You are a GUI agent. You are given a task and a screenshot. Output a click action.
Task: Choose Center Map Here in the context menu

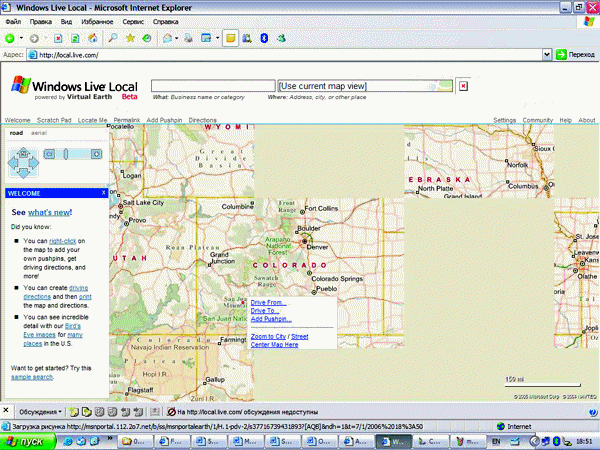click(x=274, y=344)
